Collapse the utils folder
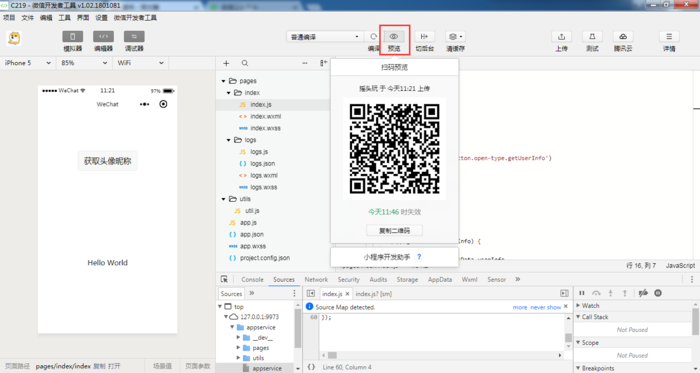Viewport: 700px width, 373px height. (x=223, y=199)
